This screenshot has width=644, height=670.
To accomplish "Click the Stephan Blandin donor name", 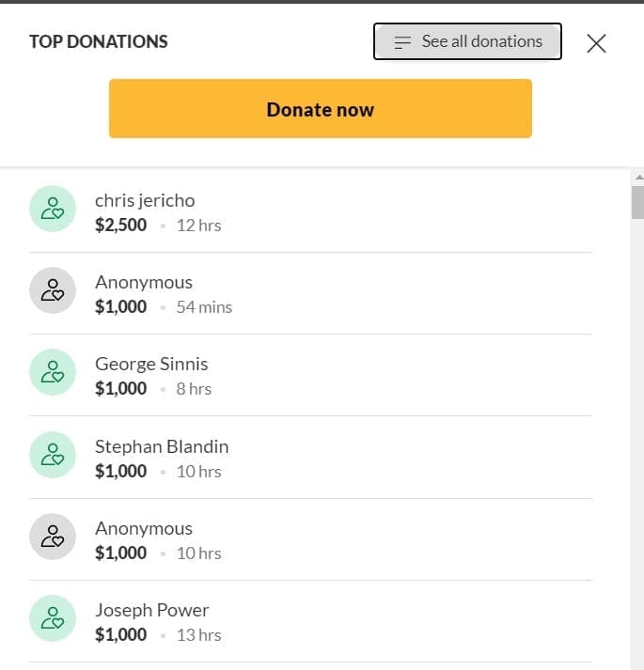I will pos(162,446).
